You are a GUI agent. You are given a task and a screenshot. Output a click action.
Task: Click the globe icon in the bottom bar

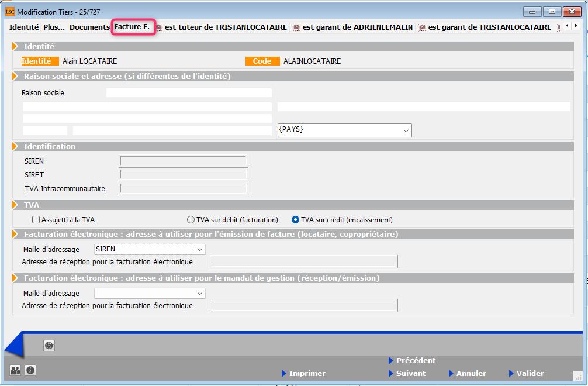[x=49, y=346]
